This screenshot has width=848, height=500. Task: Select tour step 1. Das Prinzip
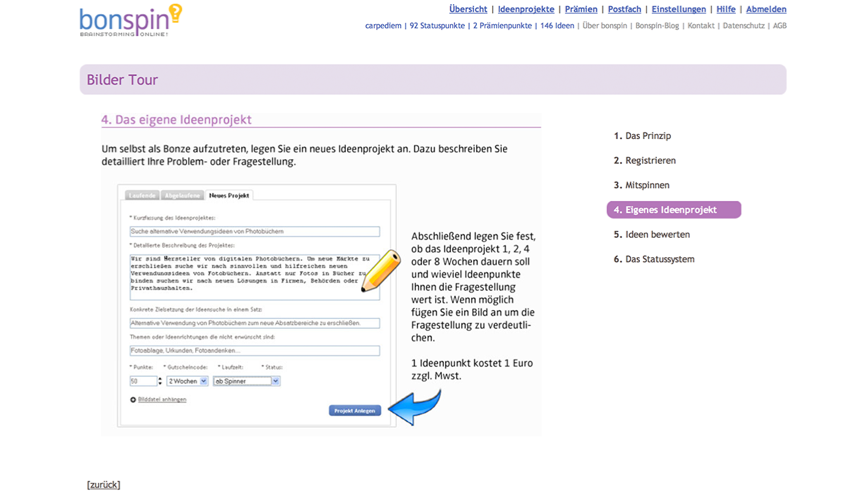pyautogui.click(x=643, y=136)
